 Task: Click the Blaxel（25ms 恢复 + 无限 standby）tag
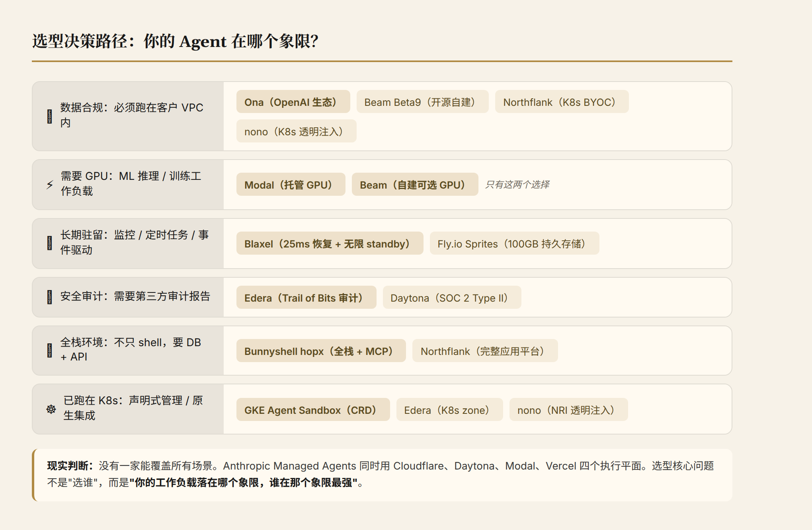coord(330,244)
